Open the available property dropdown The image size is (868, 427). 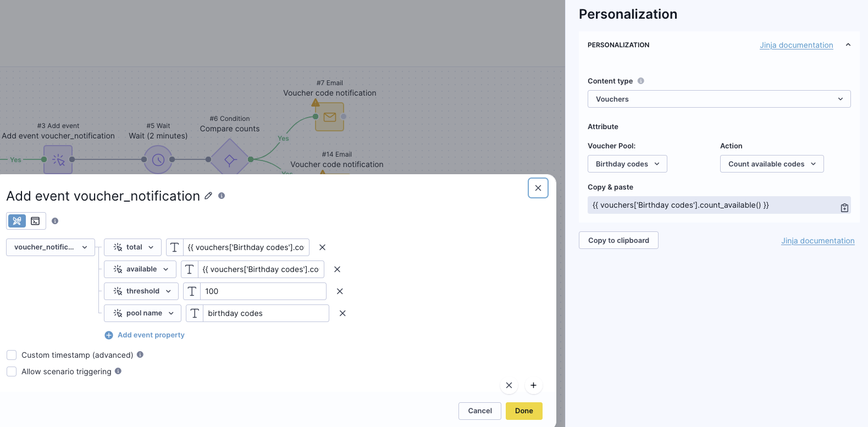pyautogui.click(x=140, y=269)
